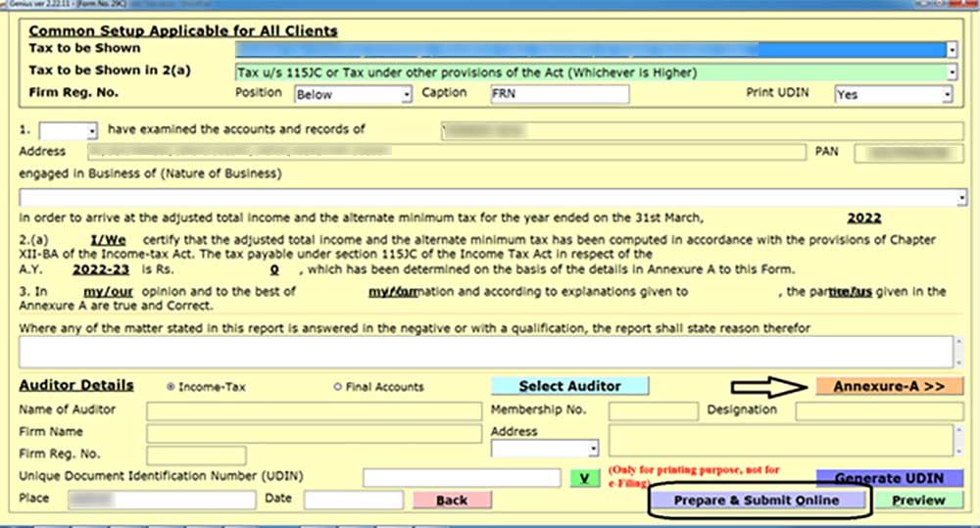This screenshot has height=528, width=980.
Task: Click the Select Auditor button
Action: 569,386
